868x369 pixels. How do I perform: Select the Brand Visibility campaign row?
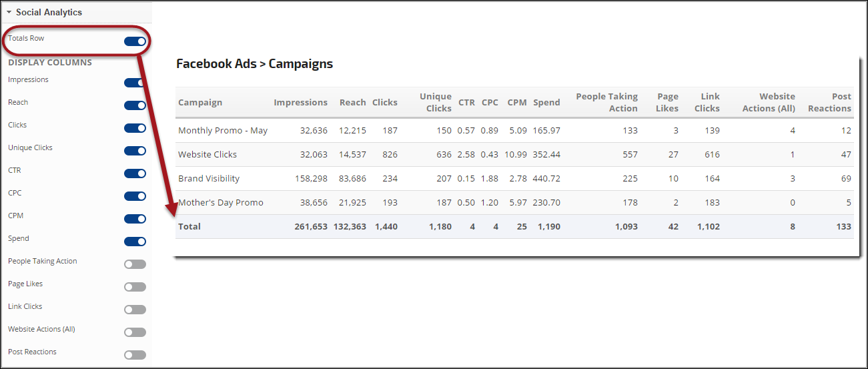click(x=209, y=179)
